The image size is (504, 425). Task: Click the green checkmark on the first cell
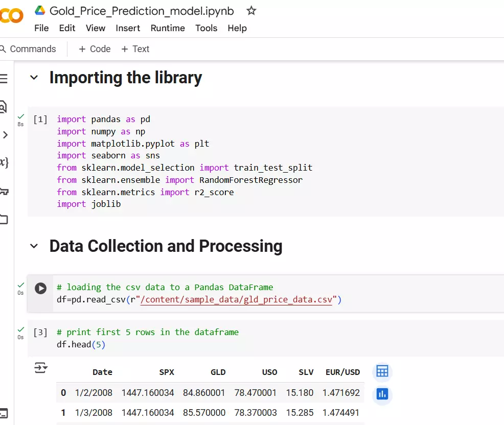21,115
